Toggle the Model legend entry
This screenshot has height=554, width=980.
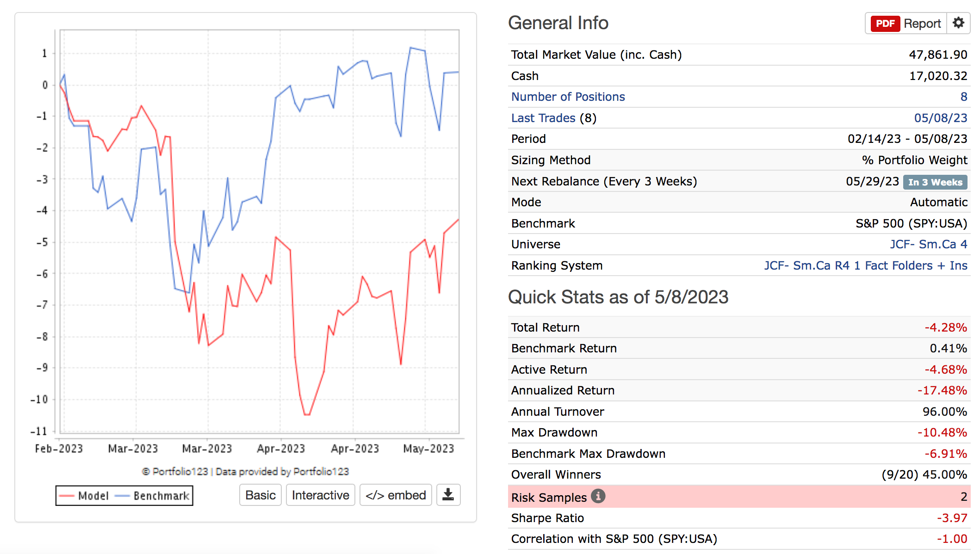coord(93,496)
